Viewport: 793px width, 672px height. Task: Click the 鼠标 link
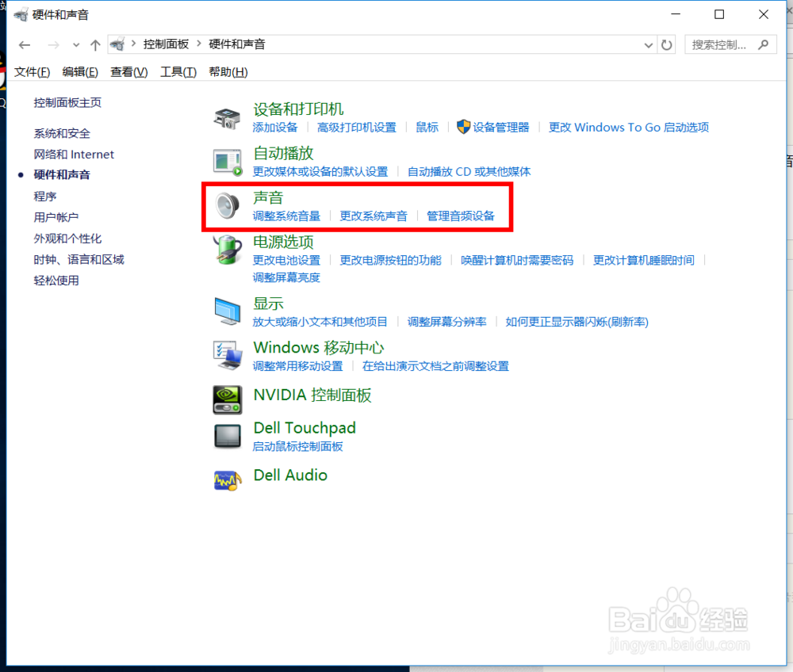tap(427, 128)
